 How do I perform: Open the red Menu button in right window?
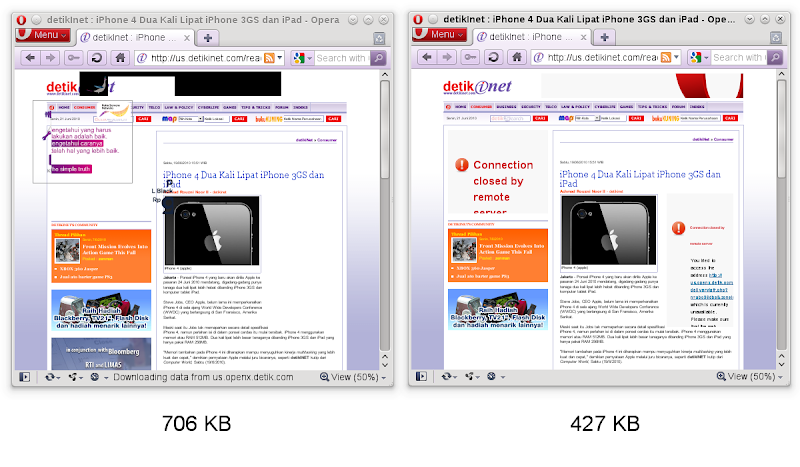point(439,35)
